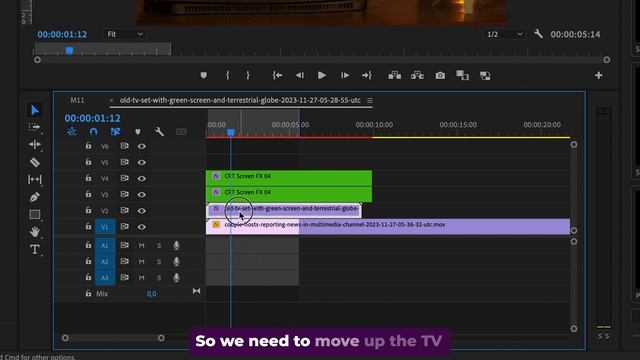Click the Export Frame camera icon
This screenshot has width=640, height=360.
(x=440, y=76)
